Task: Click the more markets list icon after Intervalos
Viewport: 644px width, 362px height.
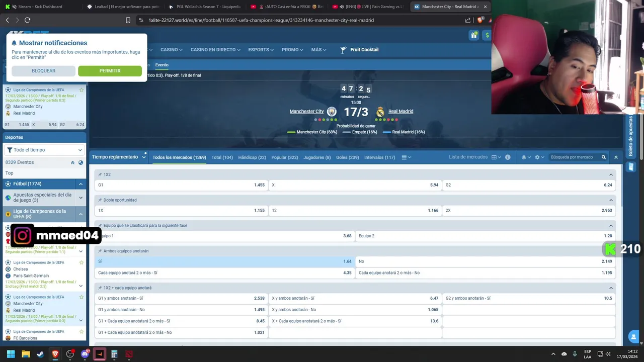Action: pos(406,157)
